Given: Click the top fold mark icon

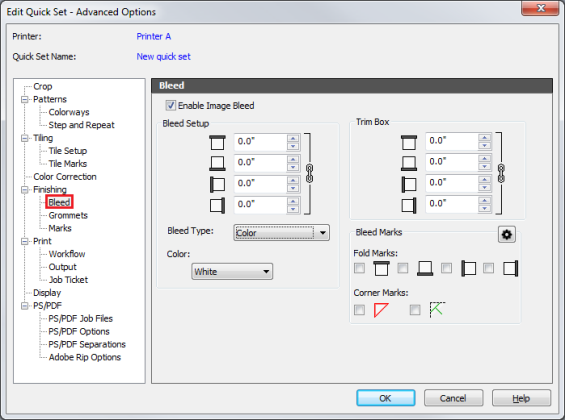Looking at the screenshot, I should 382,268.
